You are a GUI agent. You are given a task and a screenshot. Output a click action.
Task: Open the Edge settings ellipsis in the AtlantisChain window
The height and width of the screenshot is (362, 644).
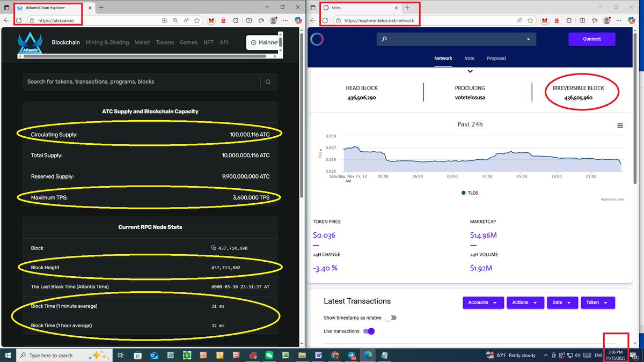(286, 20)
